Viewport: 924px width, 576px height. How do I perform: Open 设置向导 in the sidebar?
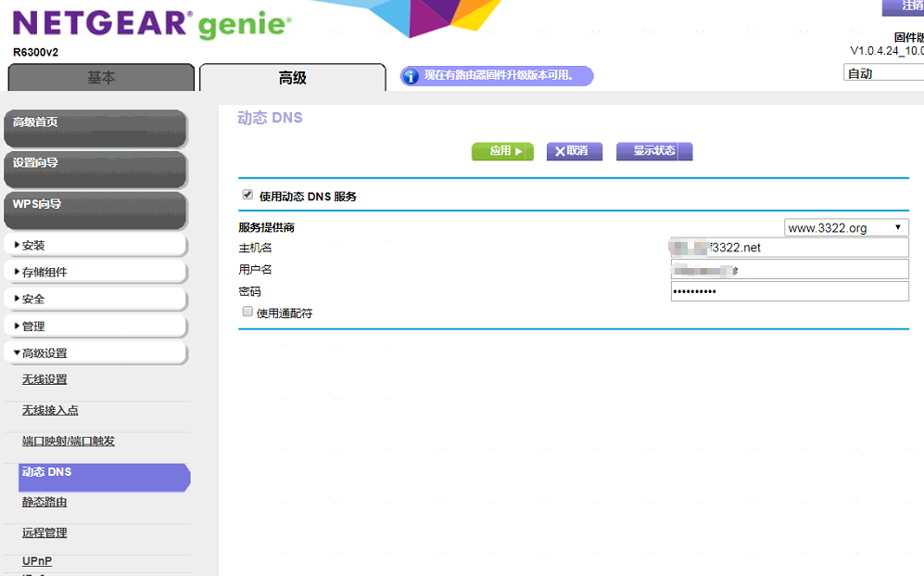pyautogui.click(x=95, y=169)
